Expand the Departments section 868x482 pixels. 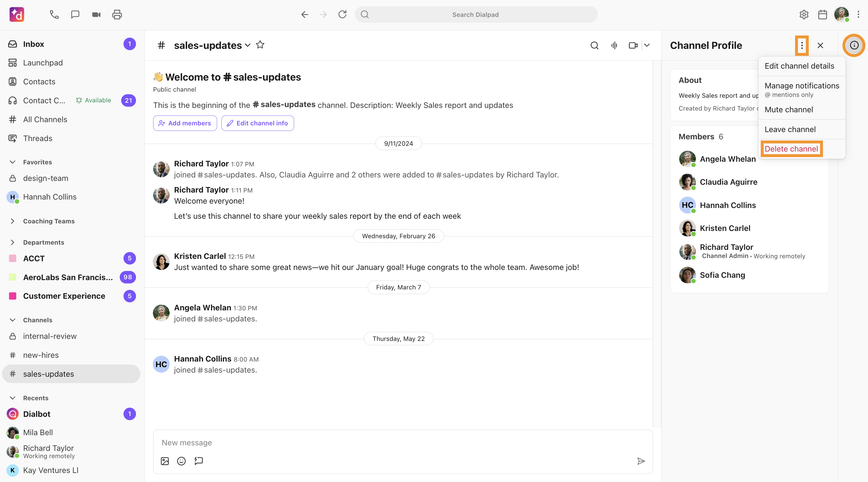point(12,243)
